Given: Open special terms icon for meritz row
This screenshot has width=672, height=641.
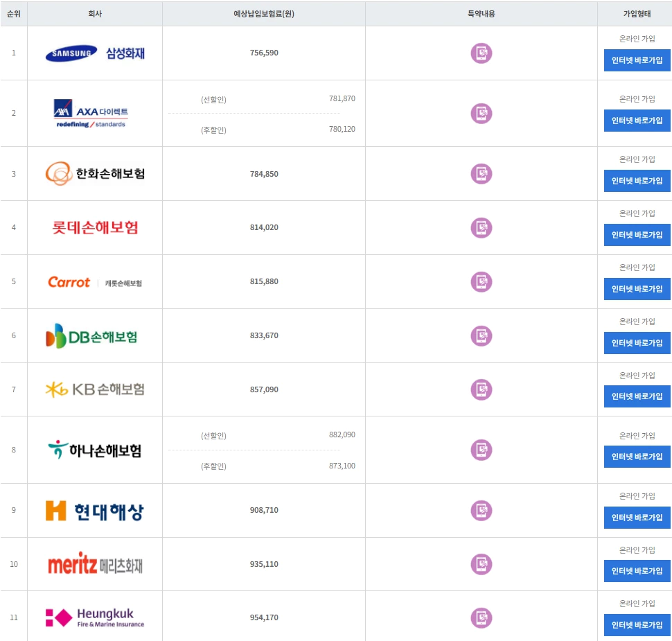Looking at the screenshot, I should (481, 564).
